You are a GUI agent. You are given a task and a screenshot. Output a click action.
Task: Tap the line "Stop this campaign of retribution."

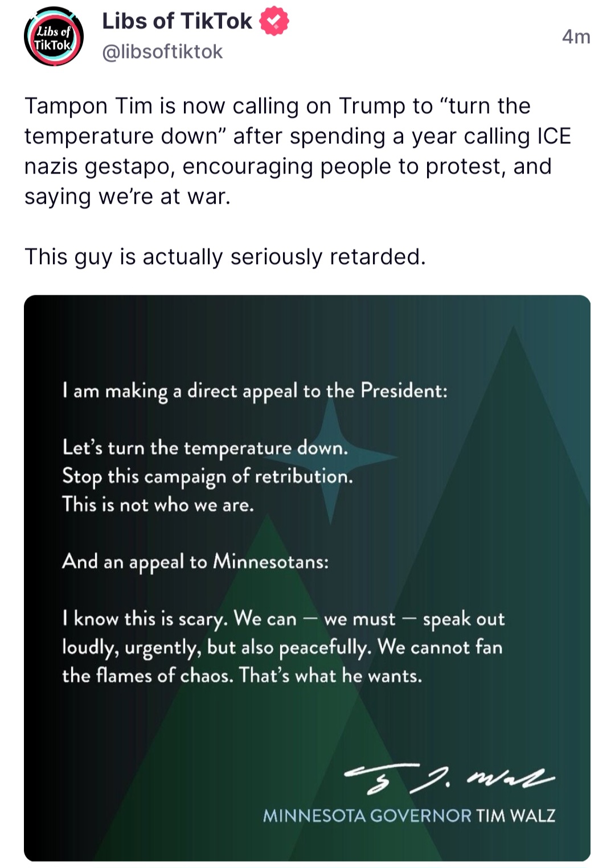207,476
